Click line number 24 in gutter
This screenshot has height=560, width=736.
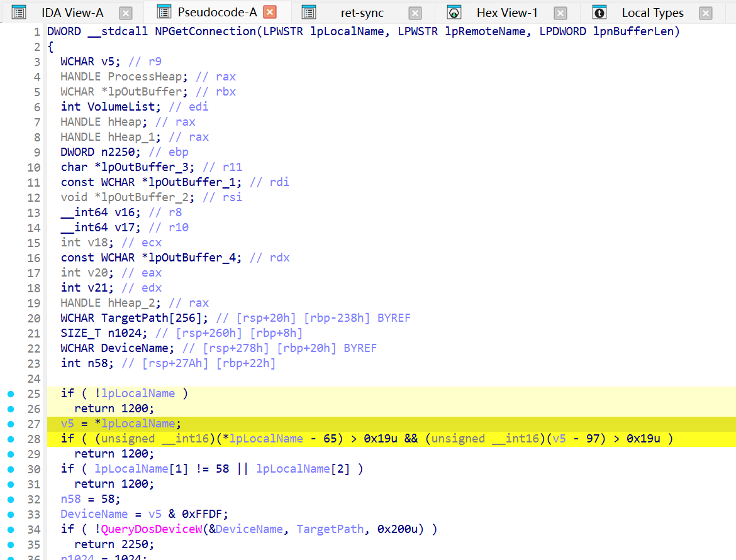coord(34,379)
